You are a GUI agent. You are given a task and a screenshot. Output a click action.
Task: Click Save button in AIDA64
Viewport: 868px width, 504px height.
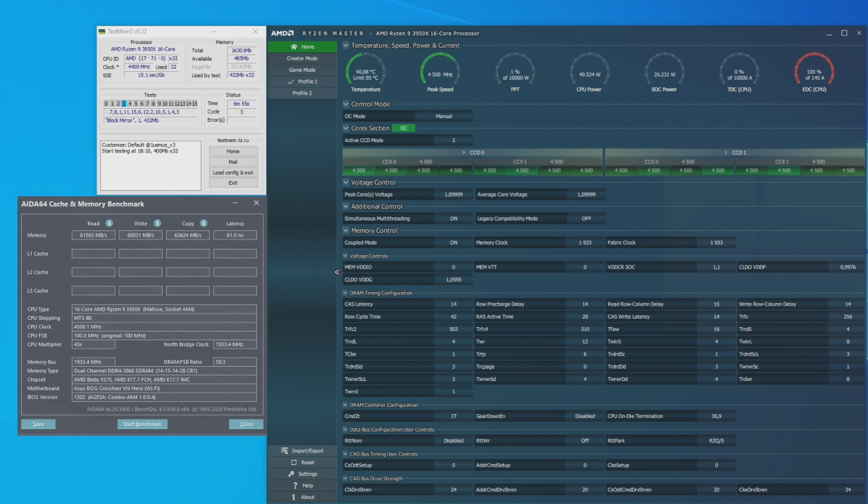point(38,424)
